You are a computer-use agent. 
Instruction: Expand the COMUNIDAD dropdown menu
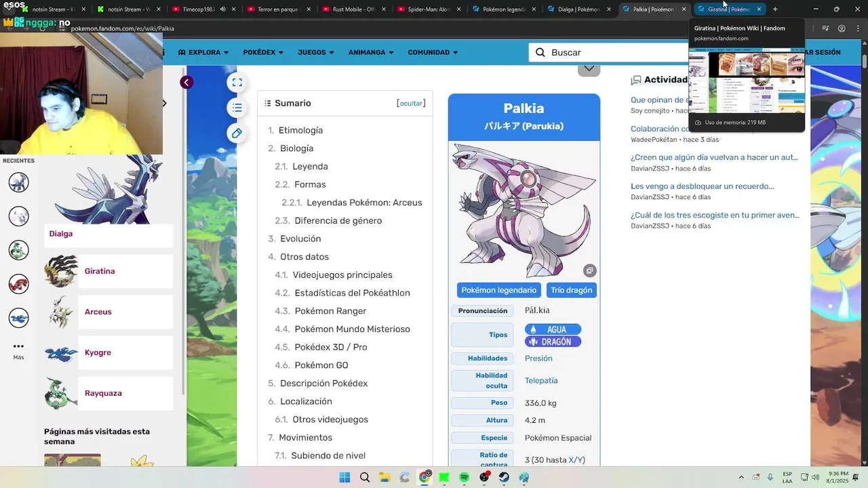click(433, 52)
